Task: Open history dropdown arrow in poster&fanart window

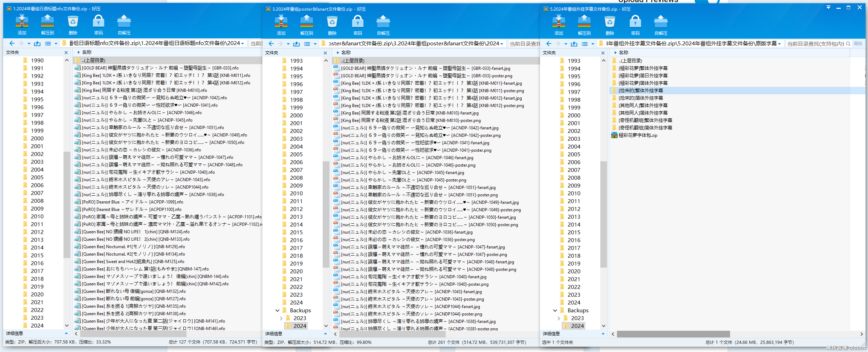Action: click(x=288, y=44)
